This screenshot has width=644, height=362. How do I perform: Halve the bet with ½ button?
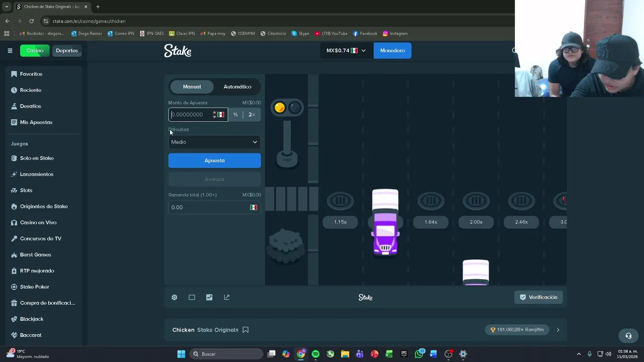point(235,115)
